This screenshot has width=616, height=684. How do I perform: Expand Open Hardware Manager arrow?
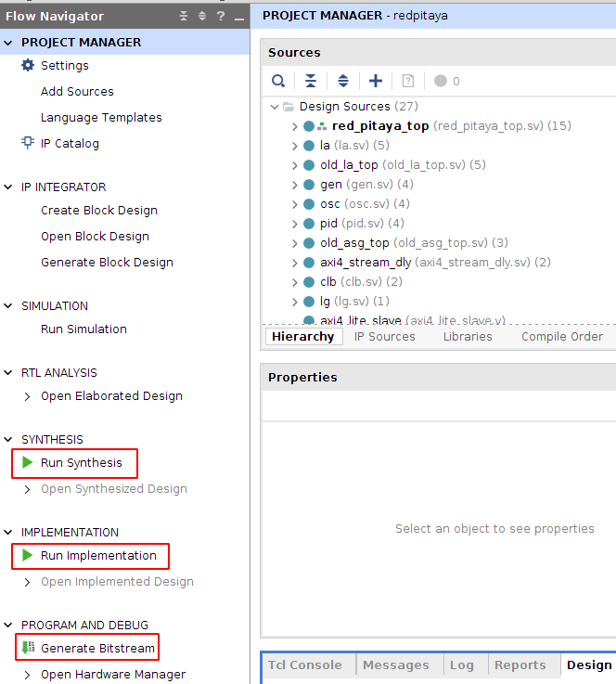pyautogui.click(x=28, y=675)
